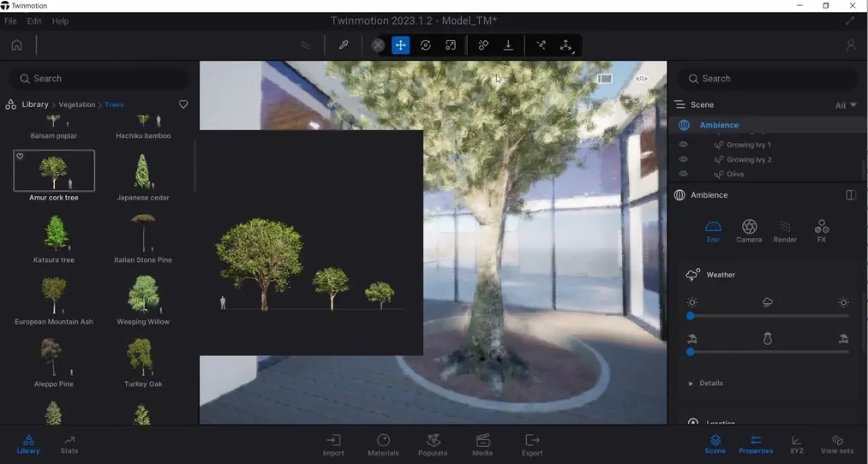Toggle favorite heart next to Trees breadcrumb
Image resolution: width=868 pixels, height=464 pixels.
pos(183,104)
